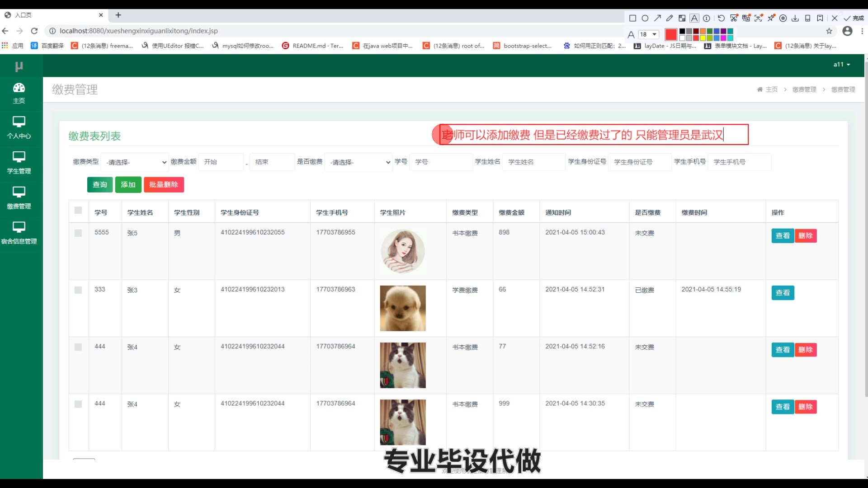Download the captured screenshot
The height and width of the screenshot is (488, 868).
pos(795,18)
